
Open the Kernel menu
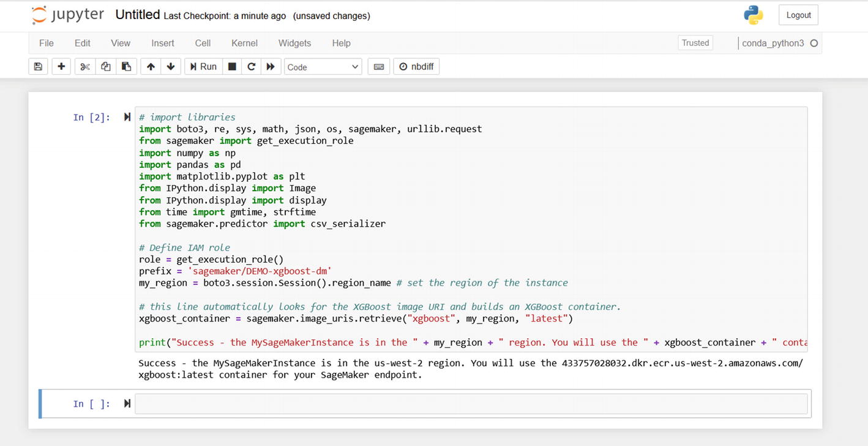click(x=244, y=43)
